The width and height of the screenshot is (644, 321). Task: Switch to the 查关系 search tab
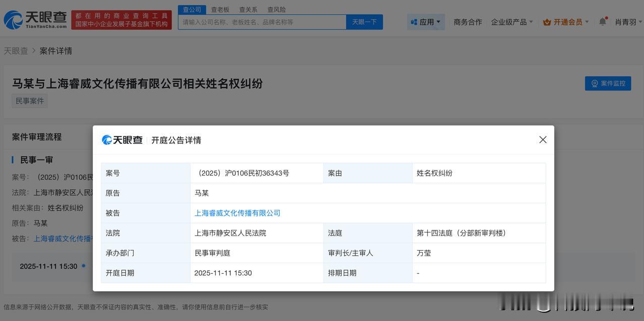pos(248,10)
